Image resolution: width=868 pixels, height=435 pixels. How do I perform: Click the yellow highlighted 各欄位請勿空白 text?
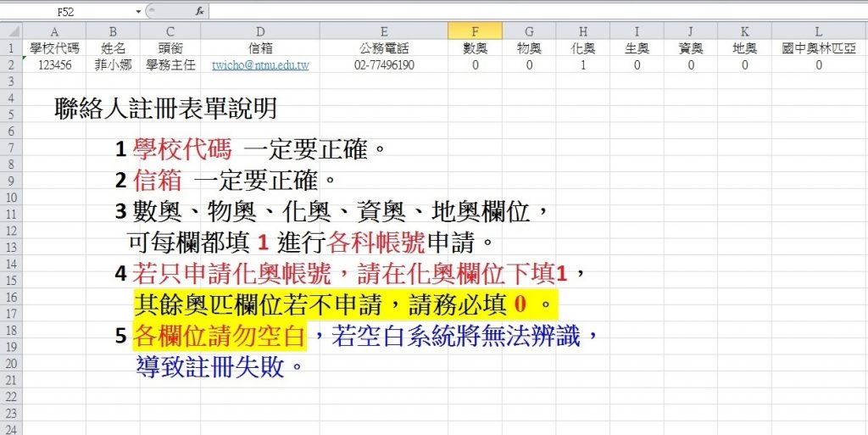point(219,337)
